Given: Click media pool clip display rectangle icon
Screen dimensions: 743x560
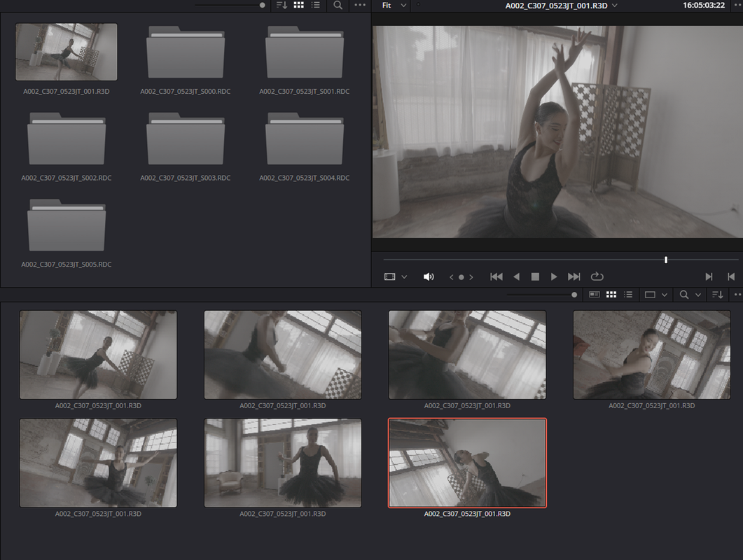Looking at the screenshot, I should pos(650,295).
